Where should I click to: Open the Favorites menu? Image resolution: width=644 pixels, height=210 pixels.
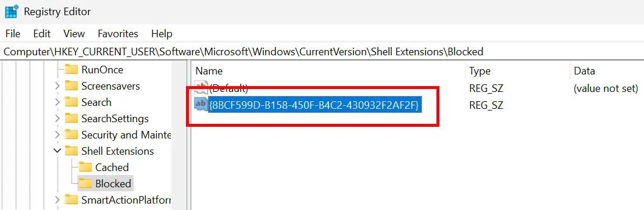118,34
